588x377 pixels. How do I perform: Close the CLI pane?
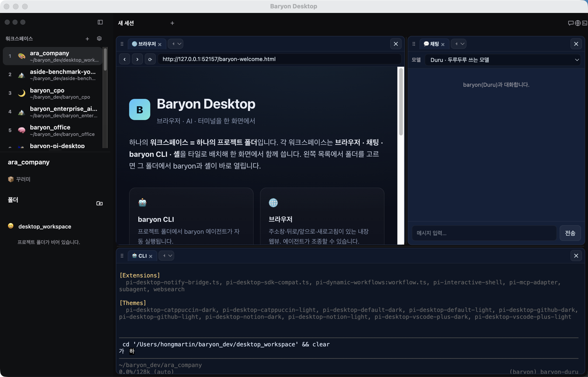tap(576, 256)
